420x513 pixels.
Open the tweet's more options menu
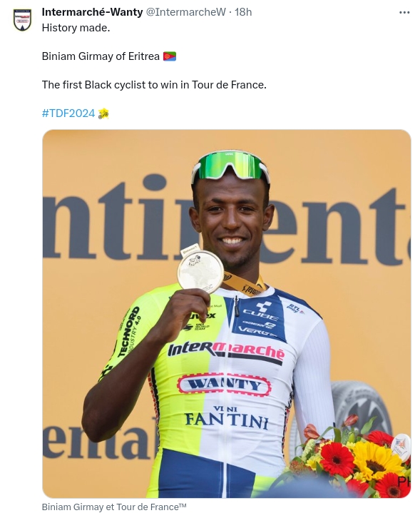tap(404, 12)
